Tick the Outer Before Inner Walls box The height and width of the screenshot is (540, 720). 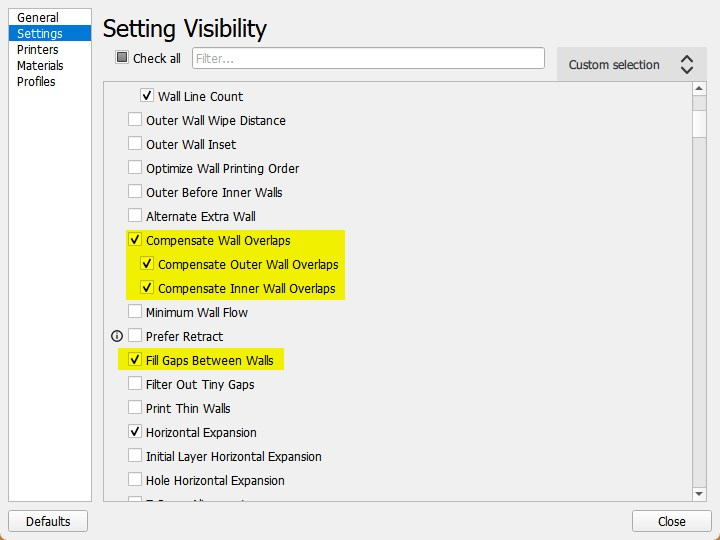[x=135, y=192]
